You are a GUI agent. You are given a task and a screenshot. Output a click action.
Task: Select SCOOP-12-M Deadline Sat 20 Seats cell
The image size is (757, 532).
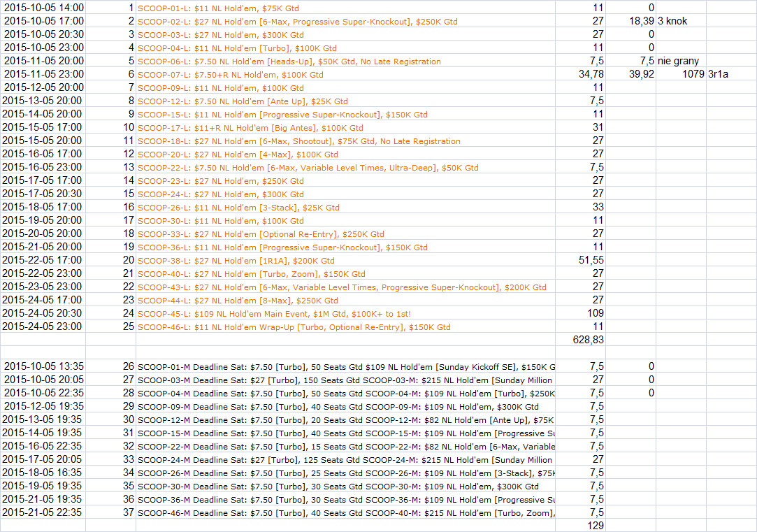[345, 419]
